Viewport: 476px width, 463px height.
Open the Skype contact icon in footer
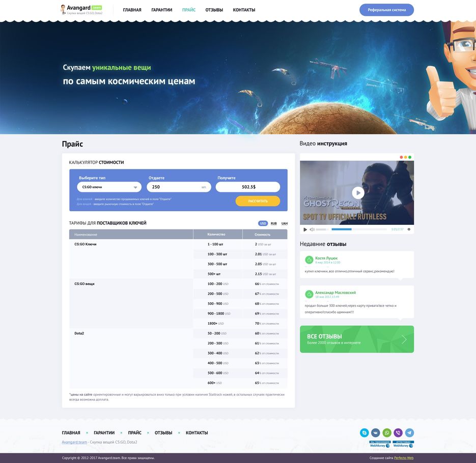tap(365, 432)
